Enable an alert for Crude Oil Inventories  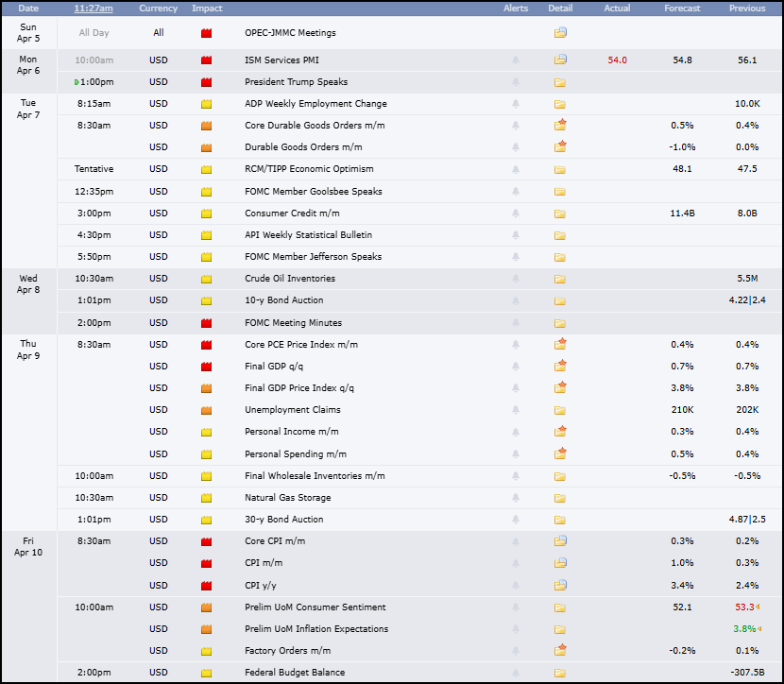515,278
